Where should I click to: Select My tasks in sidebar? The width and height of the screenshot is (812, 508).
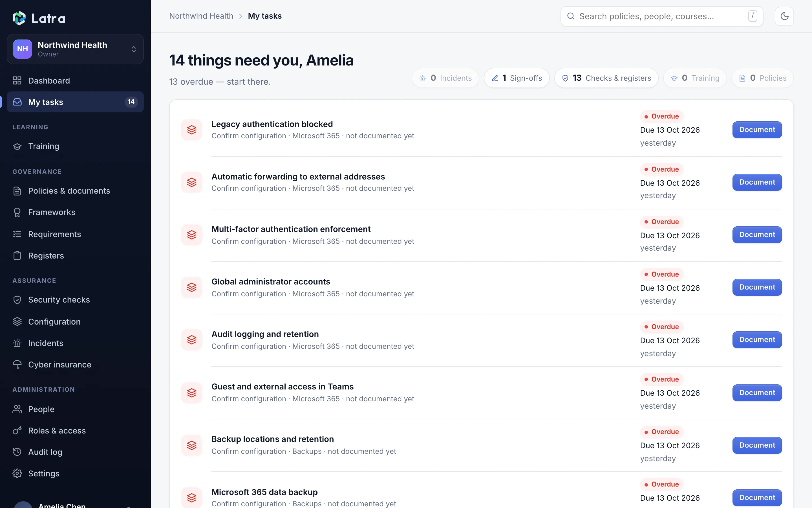(75, 102)
